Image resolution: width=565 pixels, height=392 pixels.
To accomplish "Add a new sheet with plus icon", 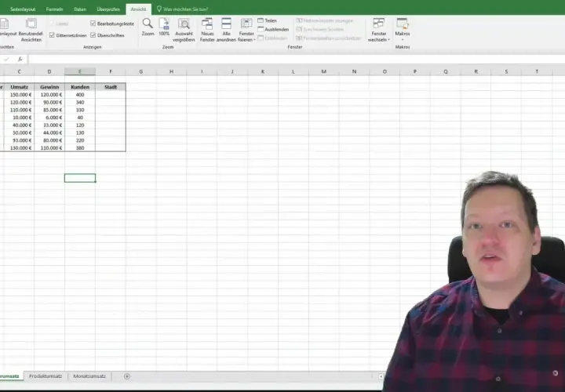I will pos(127,376).
